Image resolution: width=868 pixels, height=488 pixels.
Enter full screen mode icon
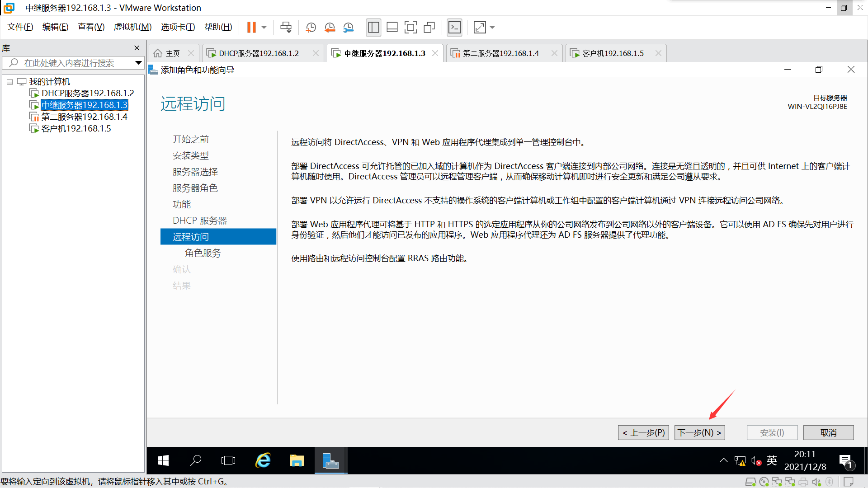[410, 28]
